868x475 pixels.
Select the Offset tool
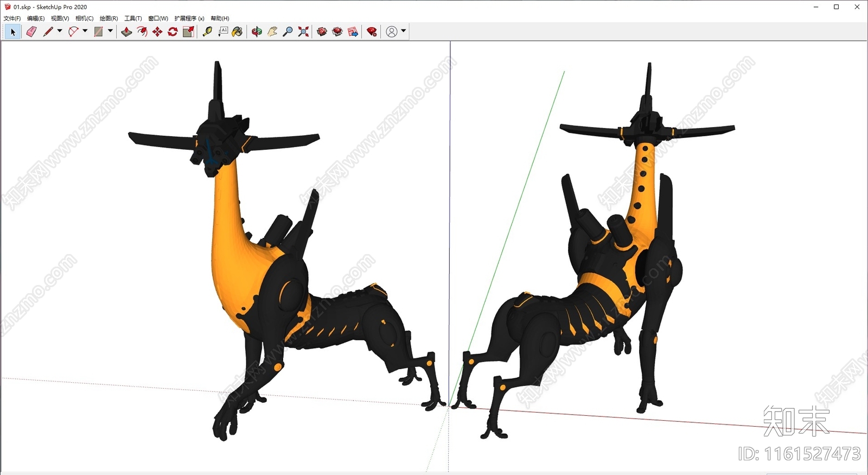142,32
